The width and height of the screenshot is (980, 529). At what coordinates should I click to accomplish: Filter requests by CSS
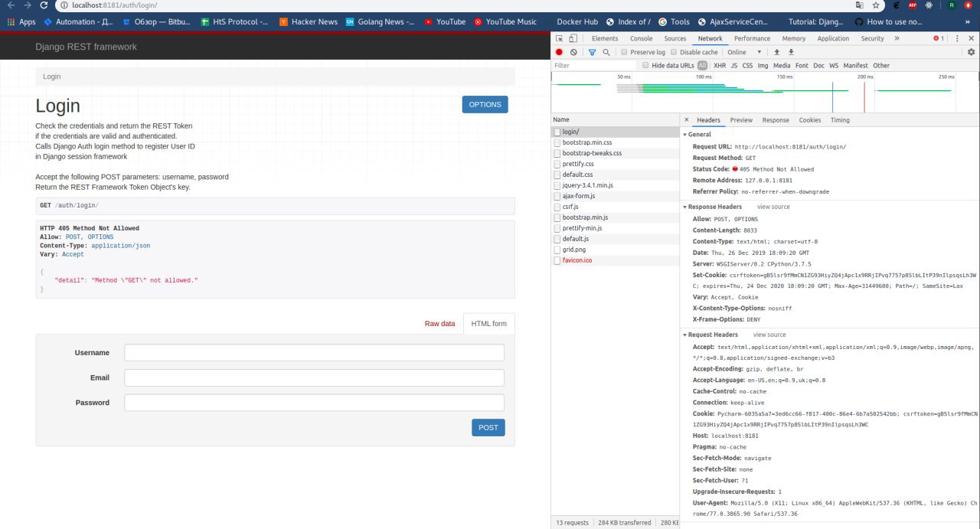coord(747,66)
